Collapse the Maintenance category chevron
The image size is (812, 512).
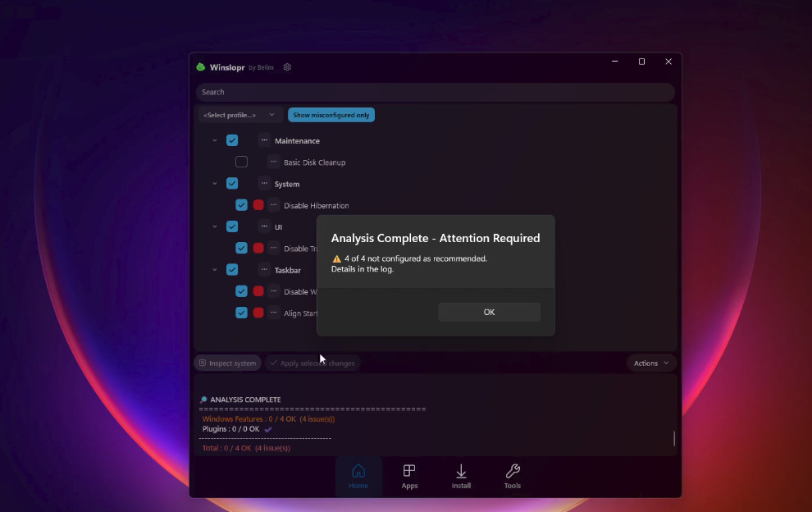[x=215, y=140]
